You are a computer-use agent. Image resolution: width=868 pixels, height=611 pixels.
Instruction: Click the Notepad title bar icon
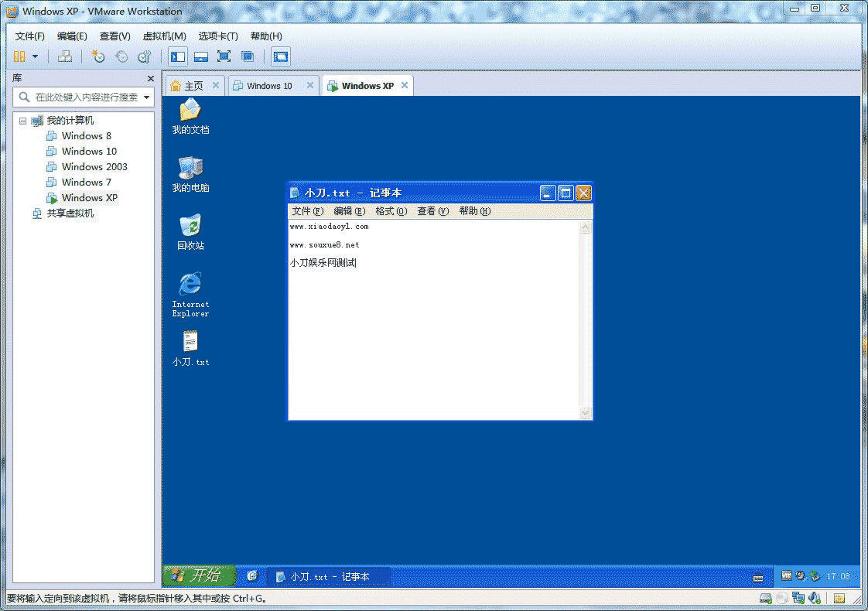tap(295, 193)
